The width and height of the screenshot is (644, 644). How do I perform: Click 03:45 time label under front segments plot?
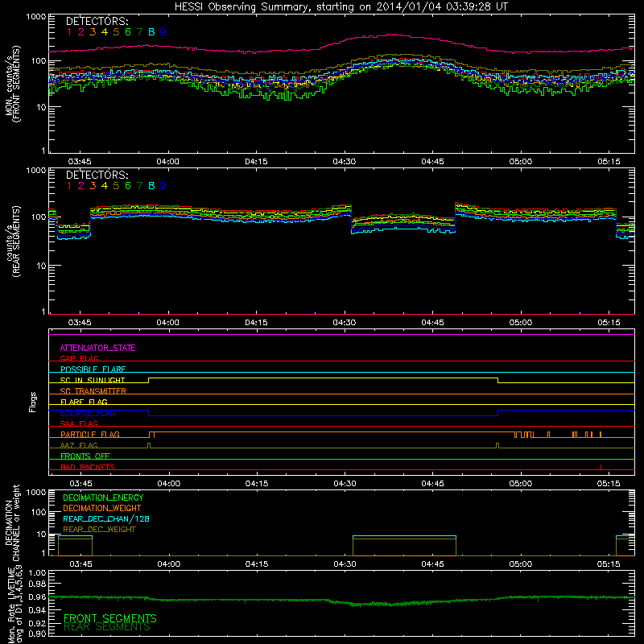tap(80, 162)
